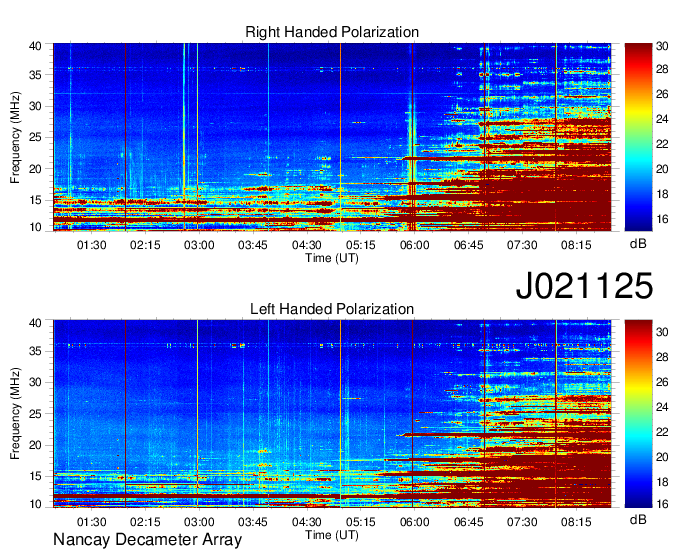Image resolution: width=680 pixels, height=552 pixels.
Task: Select the J021125 observation label
Action: click(584, 285)
